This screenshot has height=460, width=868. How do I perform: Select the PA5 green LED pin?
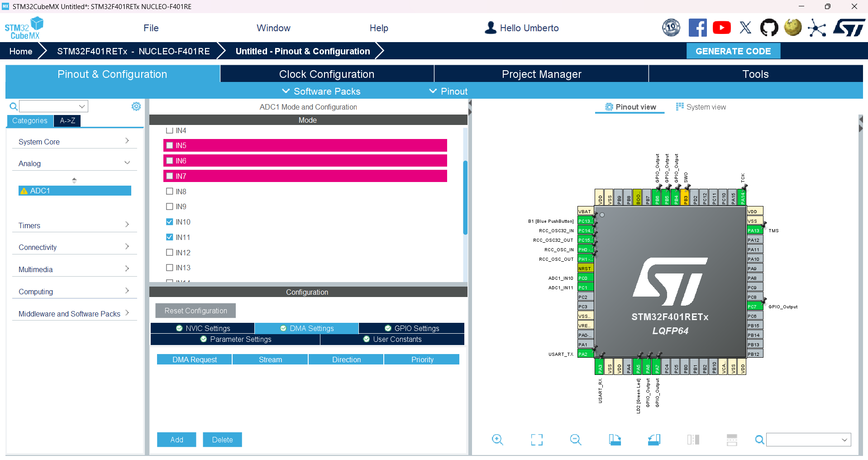coord(638,366)
